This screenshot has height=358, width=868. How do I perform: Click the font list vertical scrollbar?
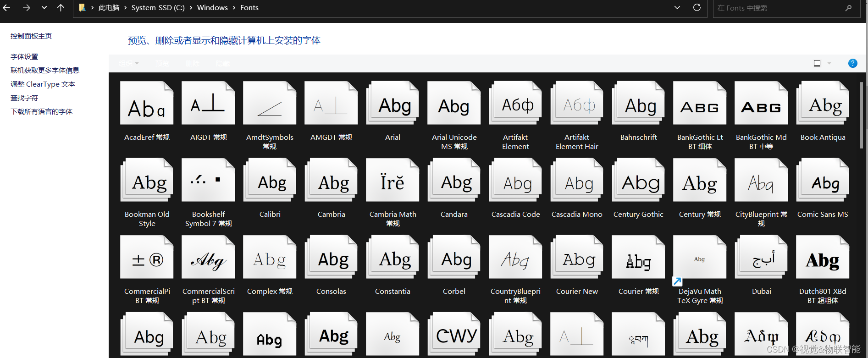(861, 115)
